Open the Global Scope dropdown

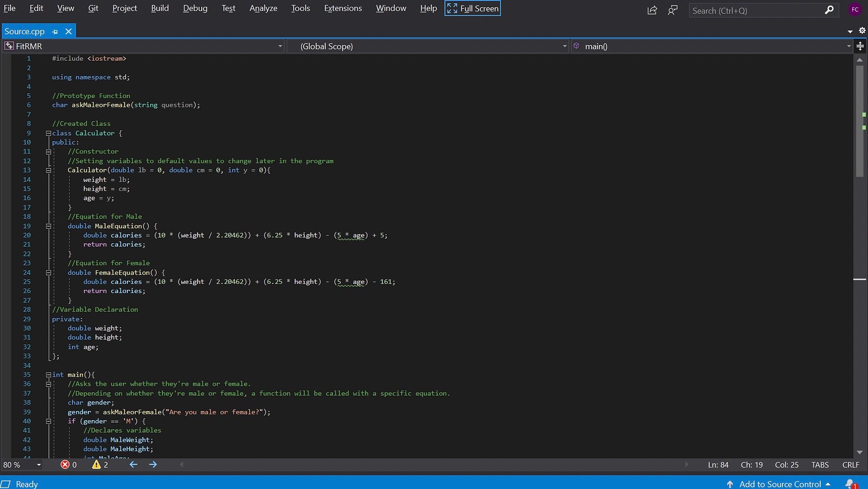[x=428, y=46]
